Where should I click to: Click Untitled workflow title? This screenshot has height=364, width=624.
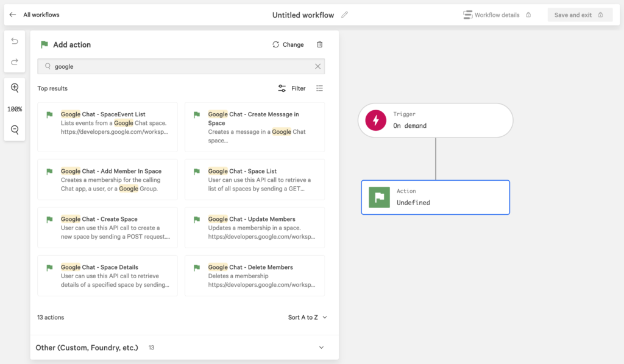tap(303, 15)
